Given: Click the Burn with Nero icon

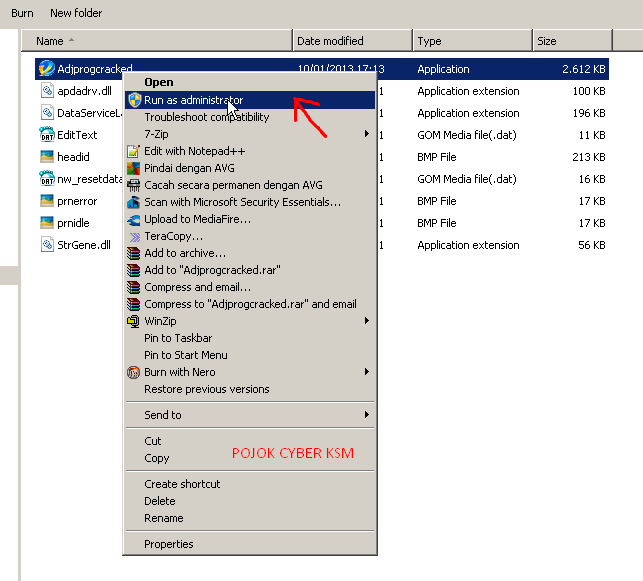Looking at the screenshot, I should (133, 372).
